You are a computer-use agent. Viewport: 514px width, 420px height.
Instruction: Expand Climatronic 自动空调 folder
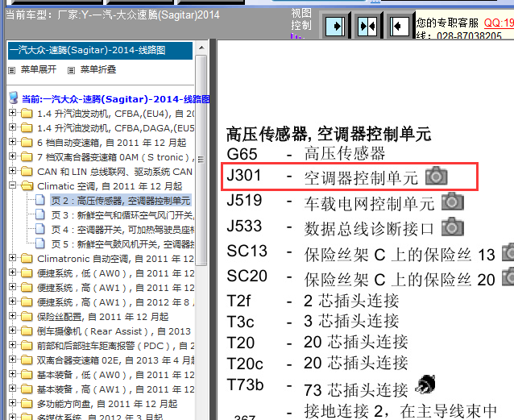[x=12, y=258]
